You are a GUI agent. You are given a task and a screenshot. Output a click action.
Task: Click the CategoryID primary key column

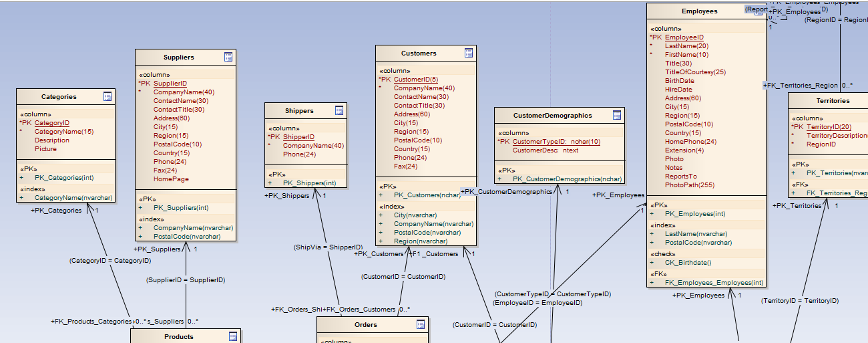[x=52, y=123]
